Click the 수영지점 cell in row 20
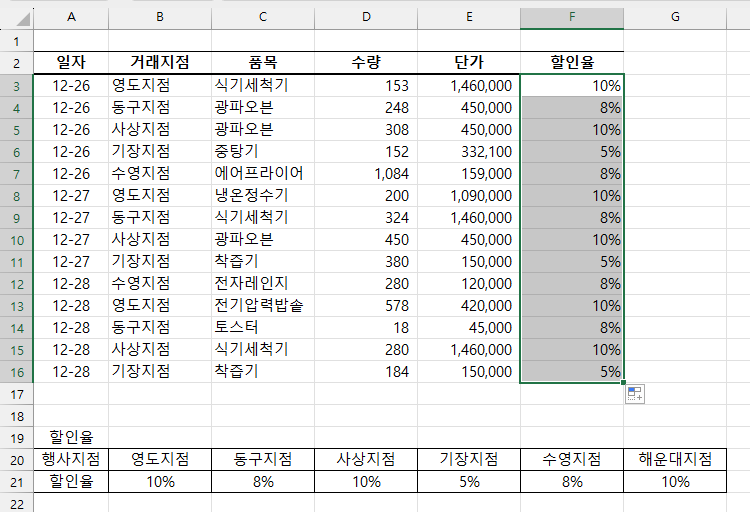This screenshot has height=512, width=750. pyautogui.click(x=572, y=459)
